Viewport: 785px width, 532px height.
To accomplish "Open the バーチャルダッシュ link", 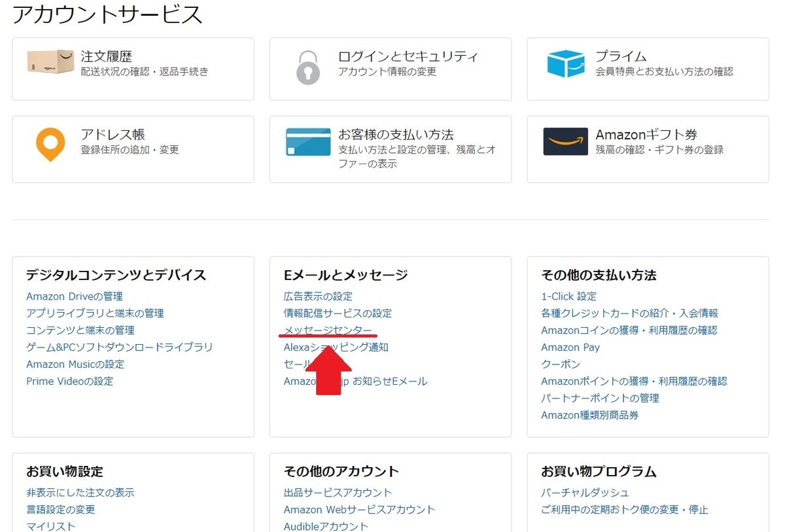I will point(585,493).
